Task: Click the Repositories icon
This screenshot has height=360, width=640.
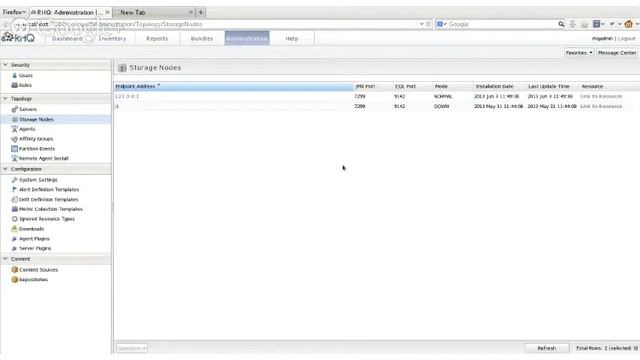Action: (x=14, y=280)
